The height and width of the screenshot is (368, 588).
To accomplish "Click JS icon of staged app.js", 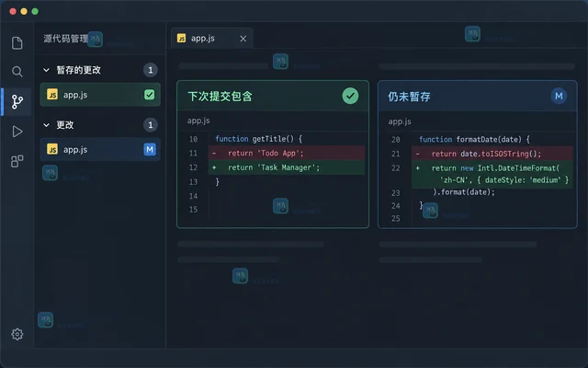I will coord(52,94).
